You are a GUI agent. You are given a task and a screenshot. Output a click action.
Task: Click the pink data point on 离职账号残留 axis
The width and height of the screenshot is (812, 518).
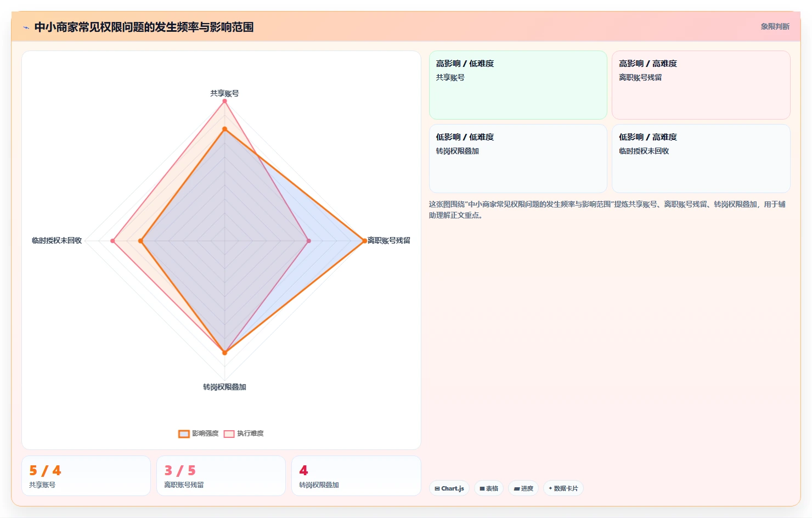click(x=308, y=241)
